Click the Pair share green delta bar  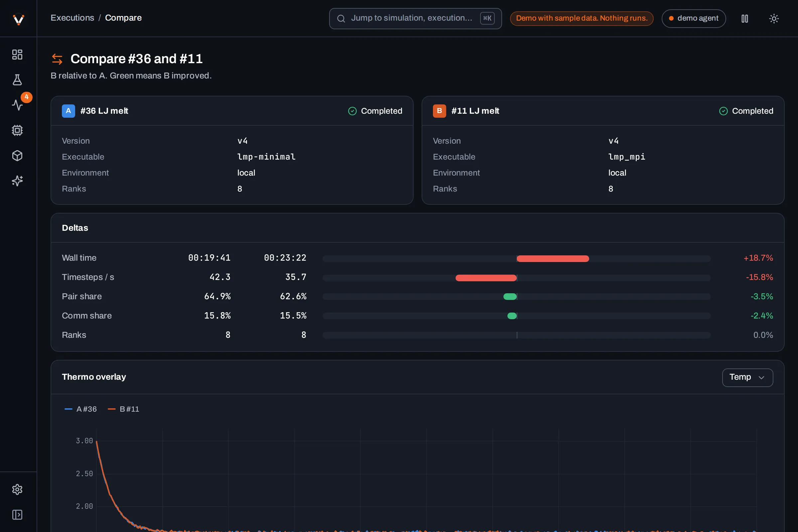tap(510, 297)
